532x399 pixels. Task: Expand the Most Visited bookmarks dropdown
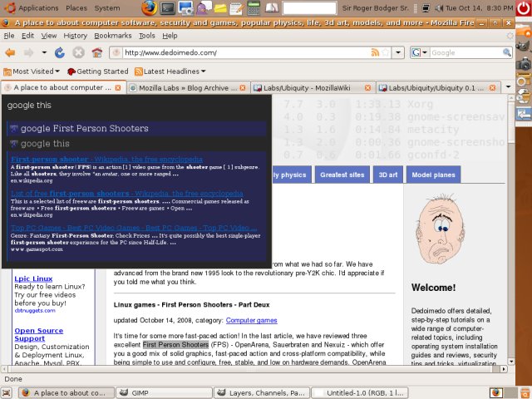point(57,71)
